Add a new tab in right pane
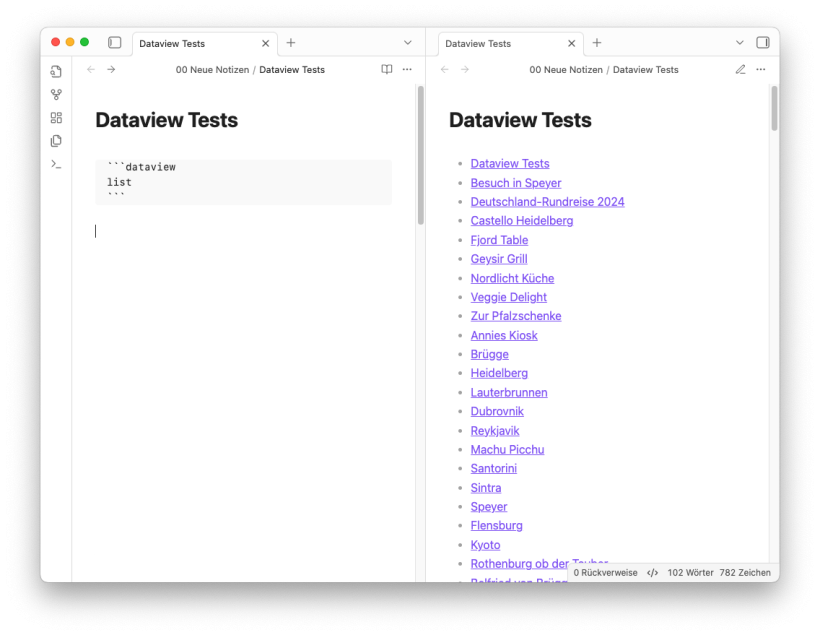820x635 pixels. coord(597,43)
